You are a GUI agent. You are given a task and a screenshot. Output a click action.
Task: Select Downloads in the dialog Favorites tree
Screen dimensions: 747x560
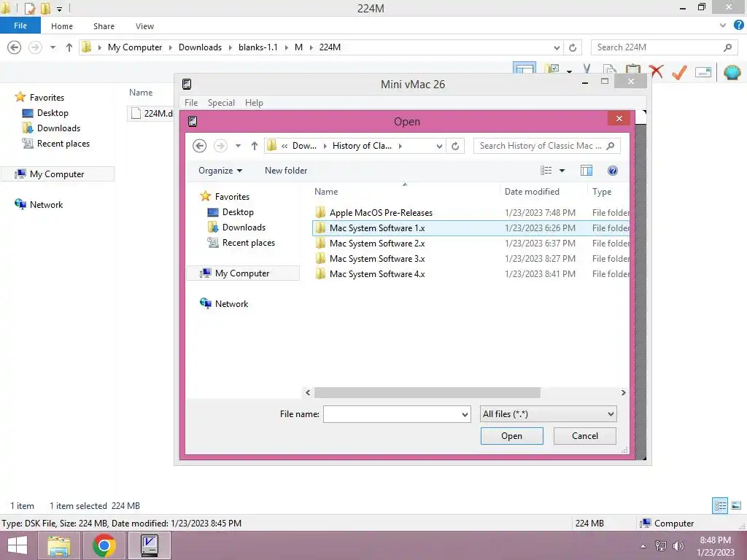(237, 227)
